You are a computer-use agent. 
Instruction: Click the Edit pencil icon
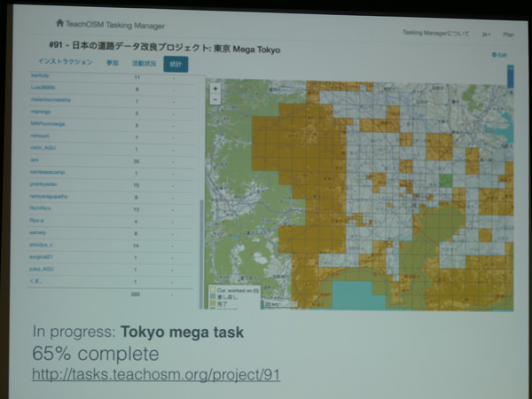coord(499,55)
